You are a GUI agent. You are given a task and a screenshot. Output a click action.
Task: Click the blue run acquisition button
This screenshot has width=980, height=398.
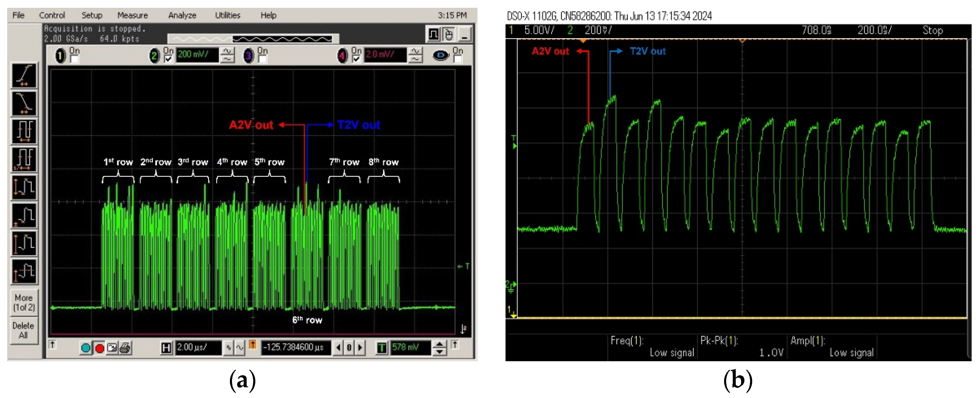click(x=86, y=348)
